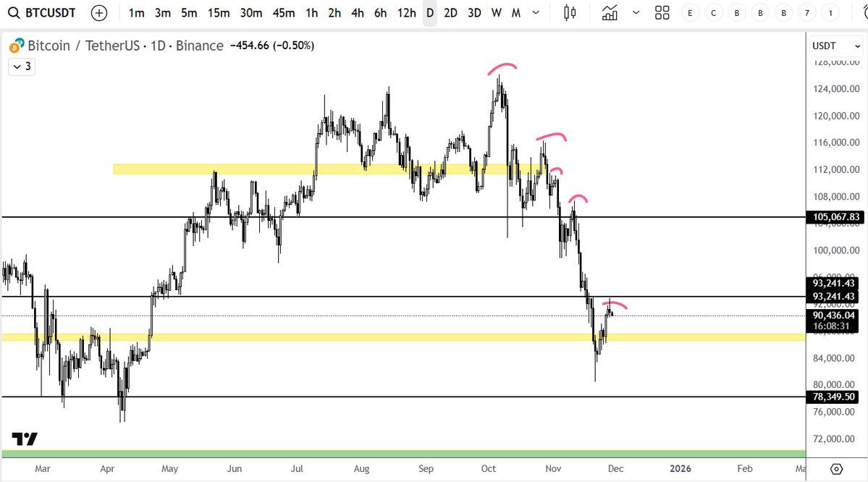Click the Oct time axis label
The height and width of the screenshot is (482, 868).
489,469
